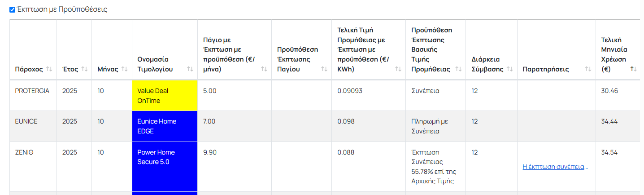Click the yellow Value Deal OnTime cell

(x=165, y=96)
